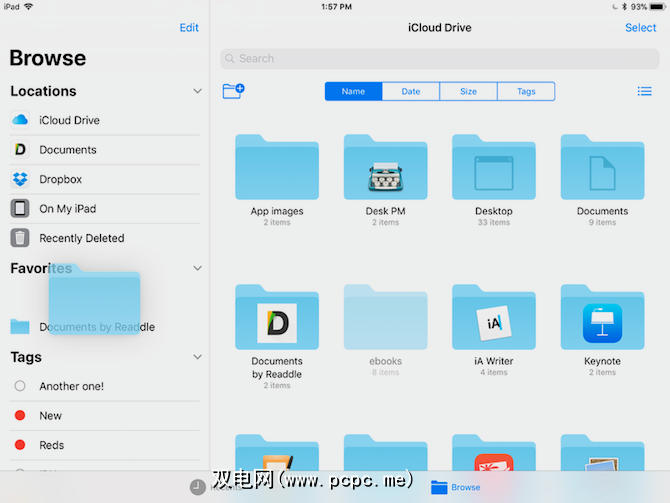Choose the empty circle for Another one! tag
The height and width of the screenshot is (503, 670).
pyautogui.click(x=20, y=386)
